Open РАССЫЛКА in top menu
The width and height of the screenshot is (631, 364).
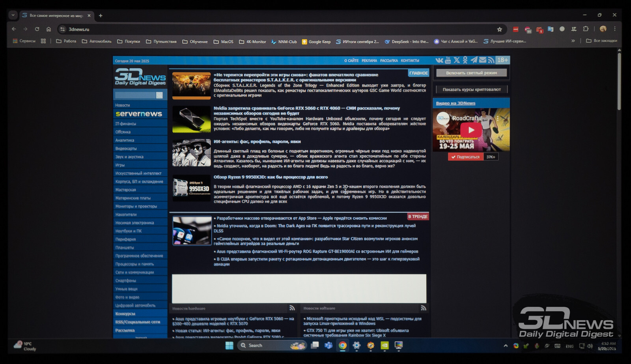tap(389, 61)
